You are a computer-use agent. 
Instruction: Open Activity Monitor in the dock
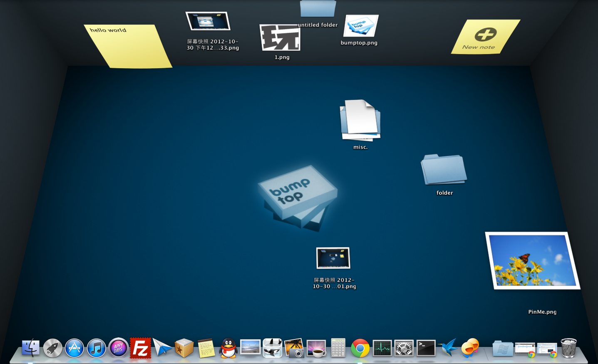(382, 348)
